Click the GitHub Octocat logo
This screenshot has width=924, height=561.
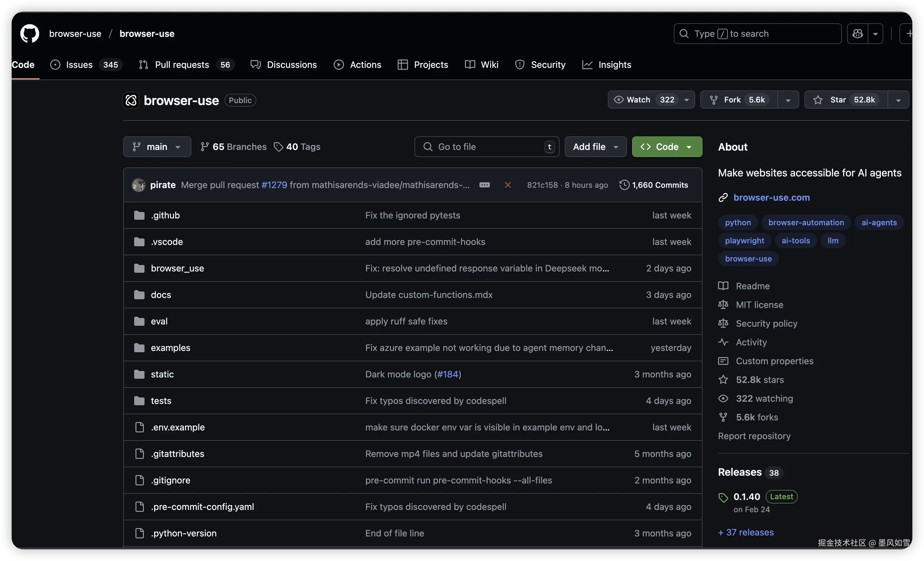[x=30, y=34]
